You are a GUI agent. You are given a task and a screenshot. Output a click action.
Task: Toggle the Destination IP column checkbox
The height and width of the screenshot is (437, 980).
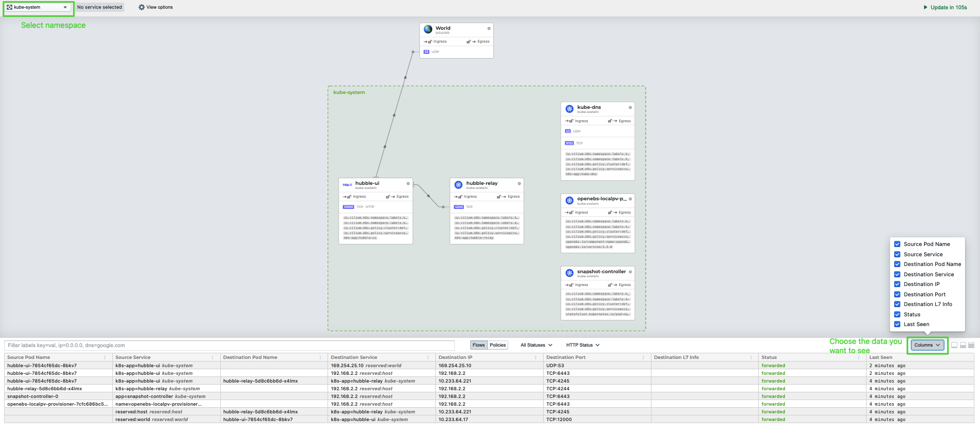click(x=897, y=284)
